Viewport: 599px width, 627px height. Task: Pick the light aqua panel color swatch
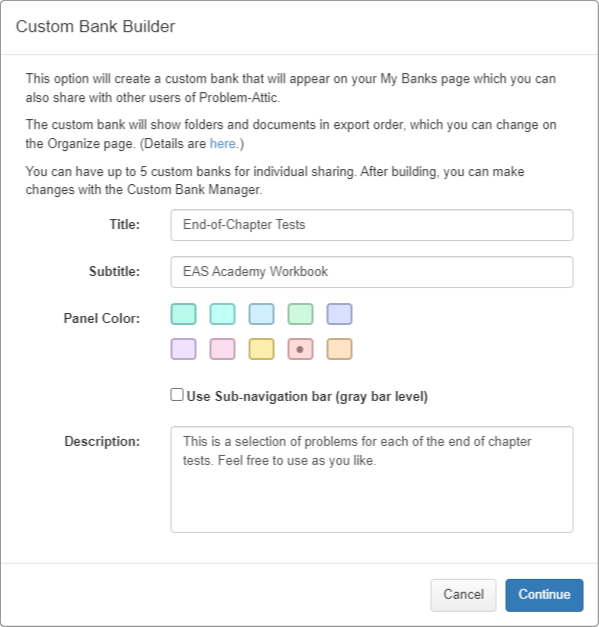point(222,314)
